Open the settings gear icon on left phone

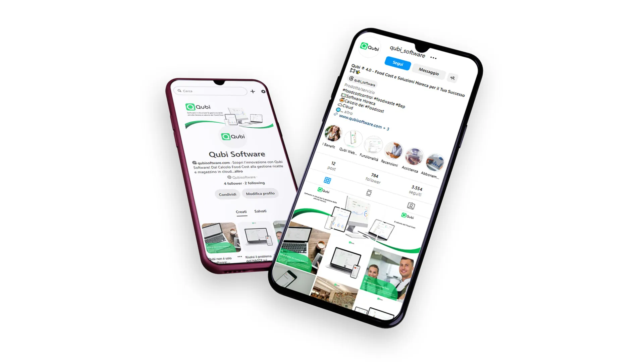pos(264,92)
